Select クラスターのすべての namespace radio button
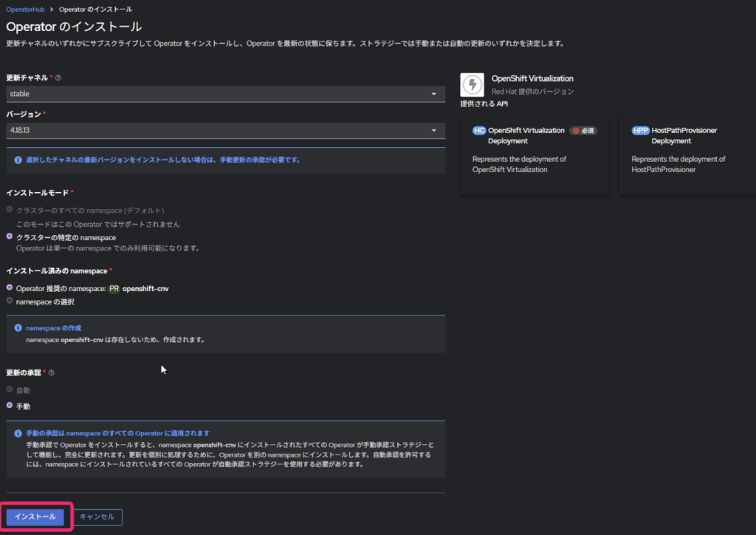 click(10, 209)
